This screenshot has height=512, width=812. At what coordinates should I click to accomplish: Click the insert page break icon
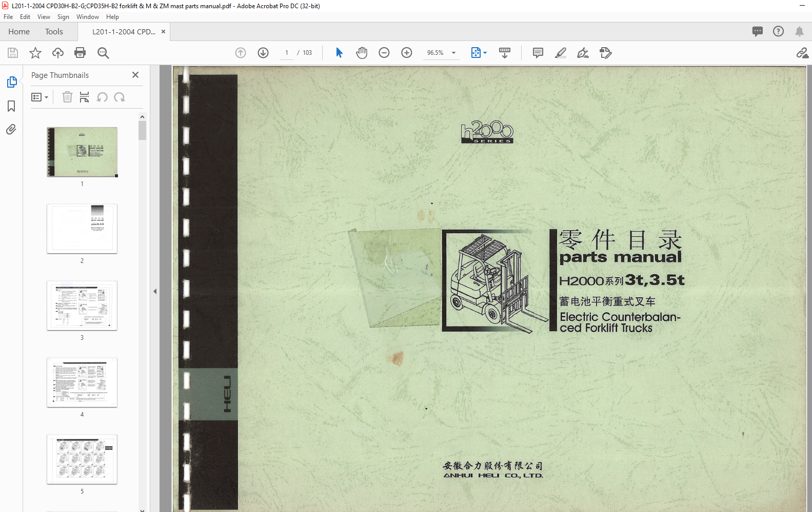coord(85,97)
